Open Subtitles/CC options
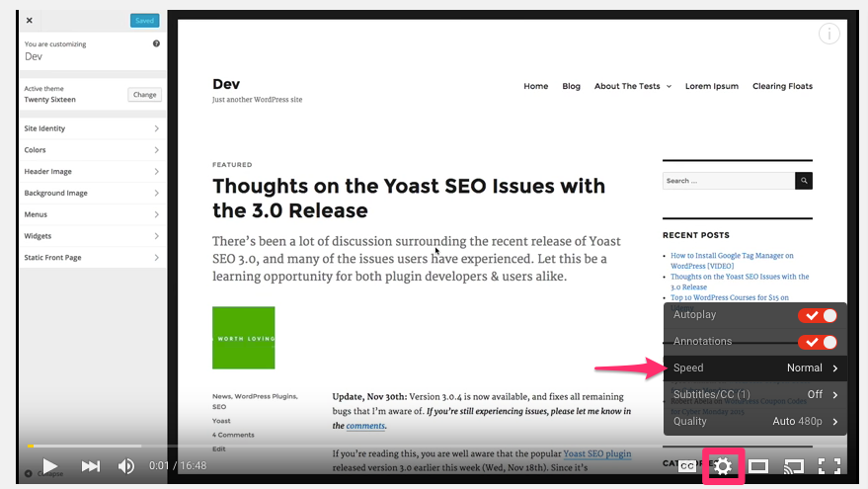This screenshot has height=489, width=868. click(x=755, y=394)
